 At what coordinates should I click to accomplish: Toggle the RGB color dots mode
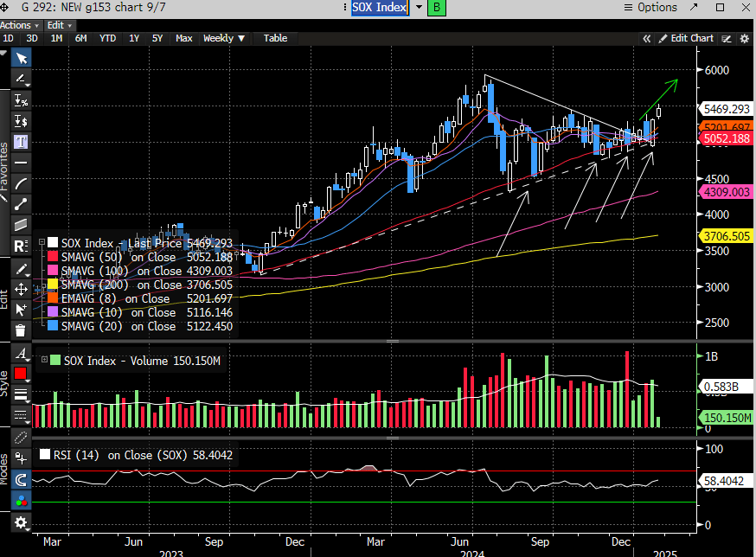coord(21,501)
